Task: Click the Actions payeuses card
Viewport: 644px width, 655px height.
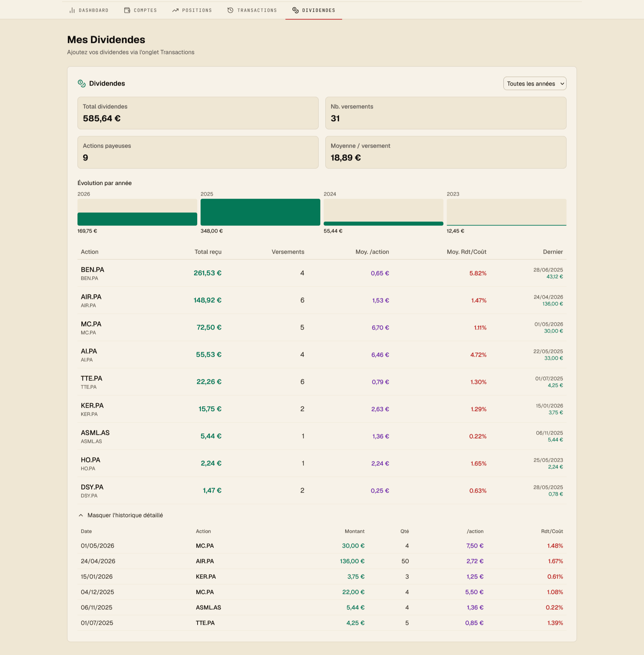Action: coord(198,152)
